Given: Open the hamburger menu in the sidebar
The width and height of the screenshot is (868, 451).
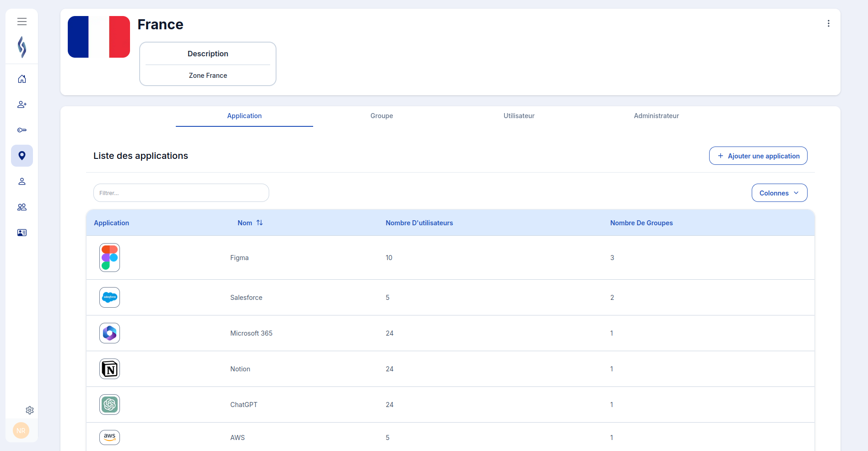Looking at the screenshot, I should pos(22,22).
